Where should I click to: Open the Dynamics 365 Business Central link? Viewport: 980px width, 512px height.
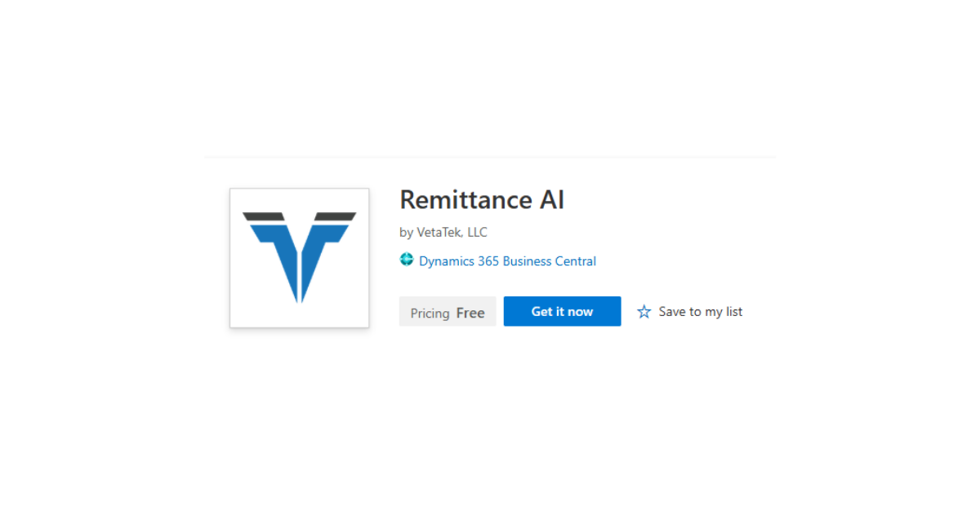point(506,260)
